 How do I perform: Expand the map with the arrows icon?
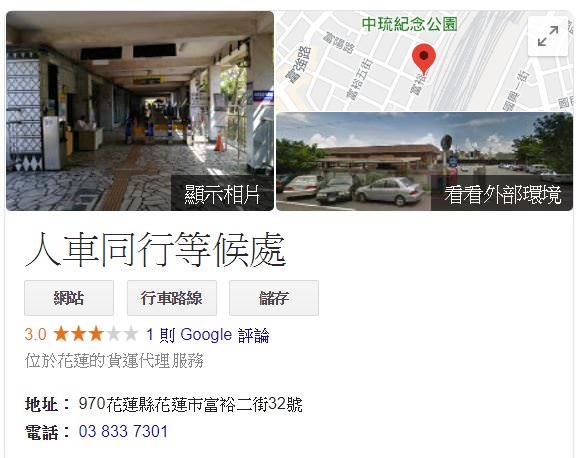548,36
